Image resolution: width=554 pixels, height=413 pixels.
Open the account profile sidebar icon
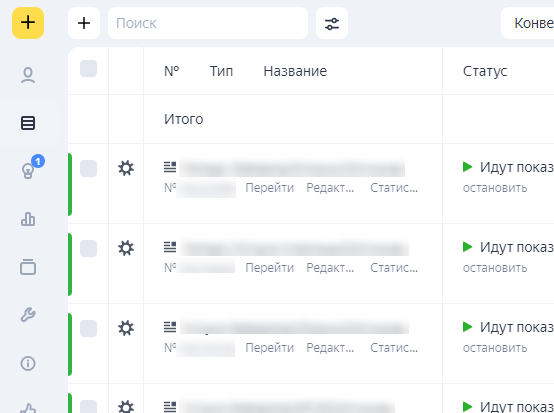28,75
